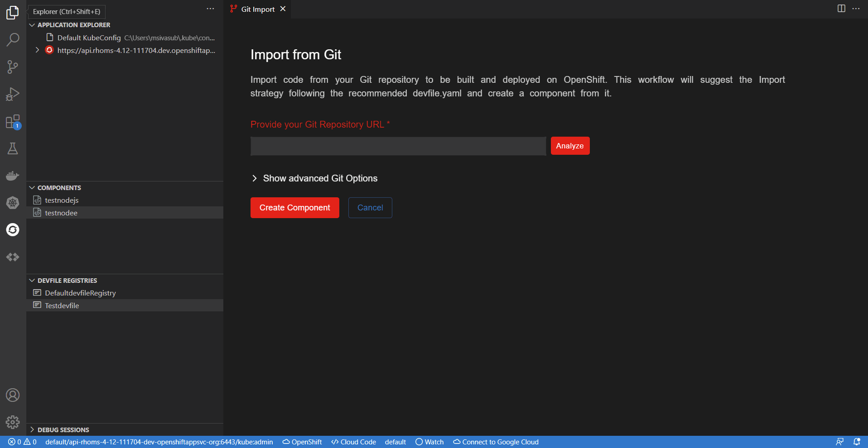Open the Kubernetes wheel icon
The image size is (868, 448).
coord(13,203)
